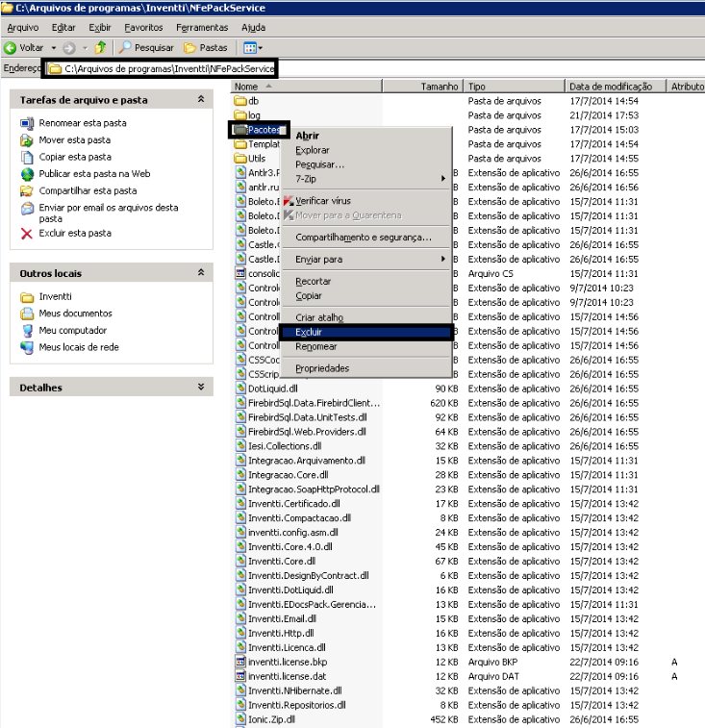Click the Renomear esta pasta icon
Screen dimensions: 705x728
point(27,123)
